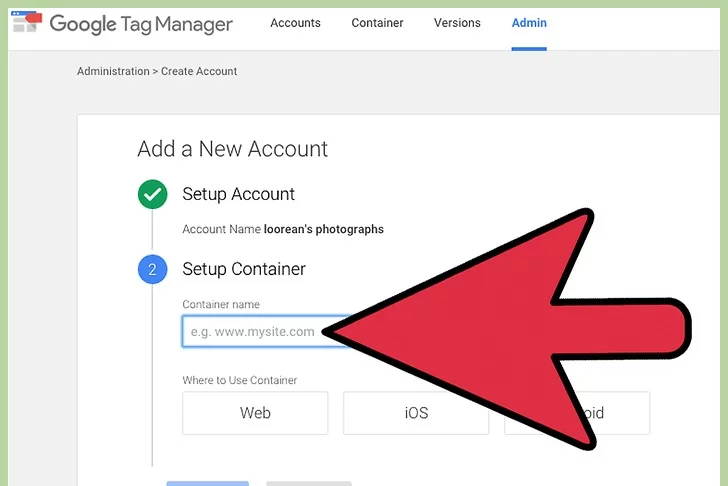The width and height of the screenshot is (728, 486).
Task: Click the gray Cancel button at bottom
Action: (x=308, y=483)
